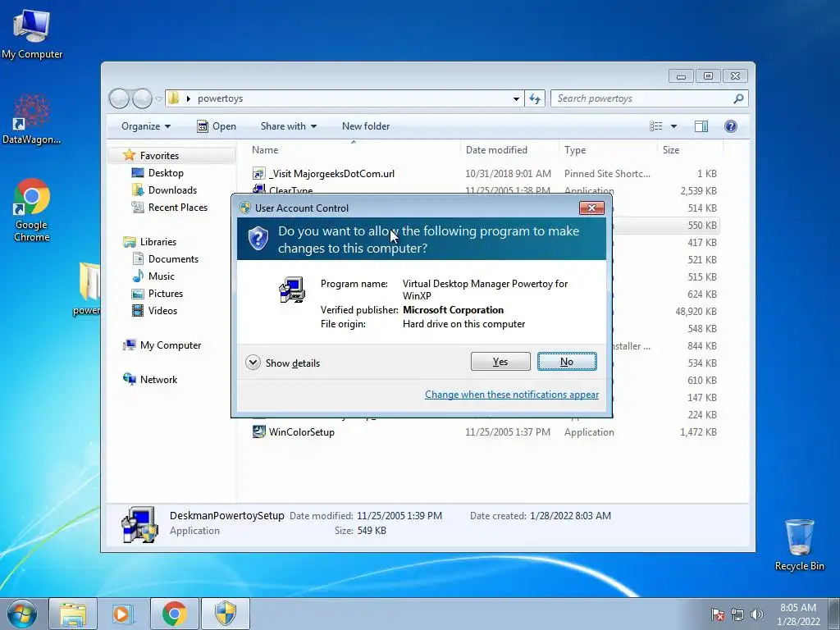Click powertoys in the address bar
This screenshot has height=630, width=840.
click(x=220, y=98)
